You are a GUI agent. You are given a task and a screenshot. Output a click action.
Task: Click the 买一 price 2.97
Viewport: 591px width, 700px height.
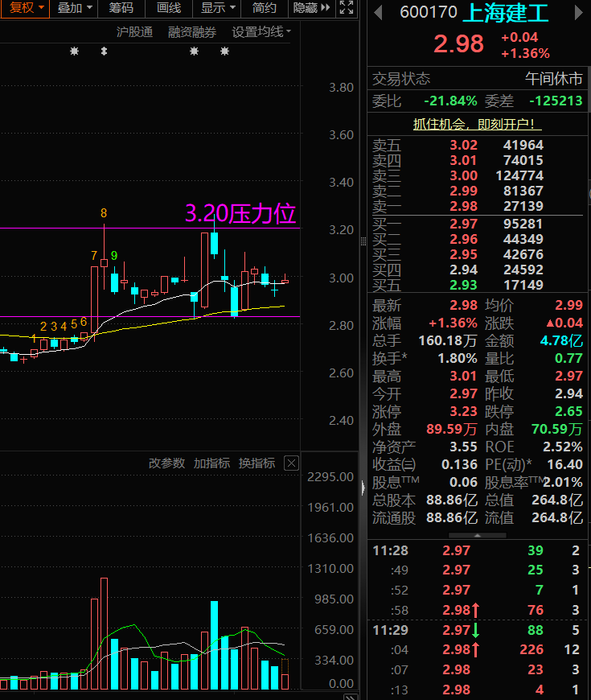click(463, 224)
